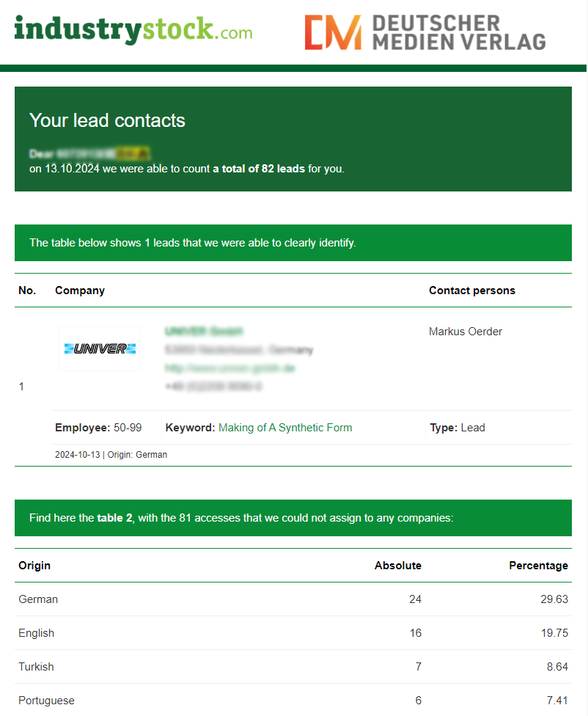Click the blurred green company name link

[x=204, y=332]
